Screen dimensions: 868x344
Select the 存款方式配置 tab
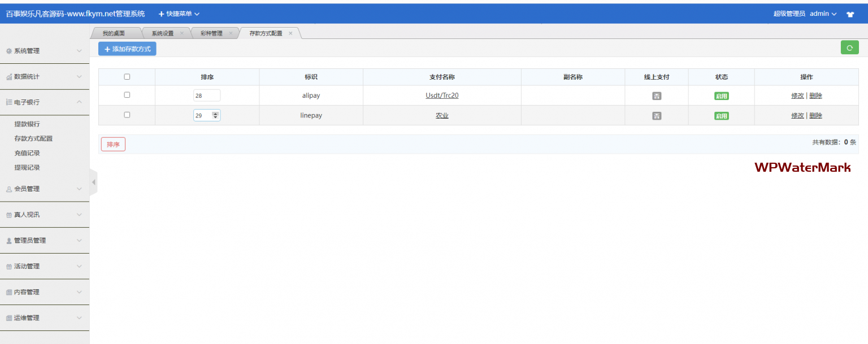266,33
